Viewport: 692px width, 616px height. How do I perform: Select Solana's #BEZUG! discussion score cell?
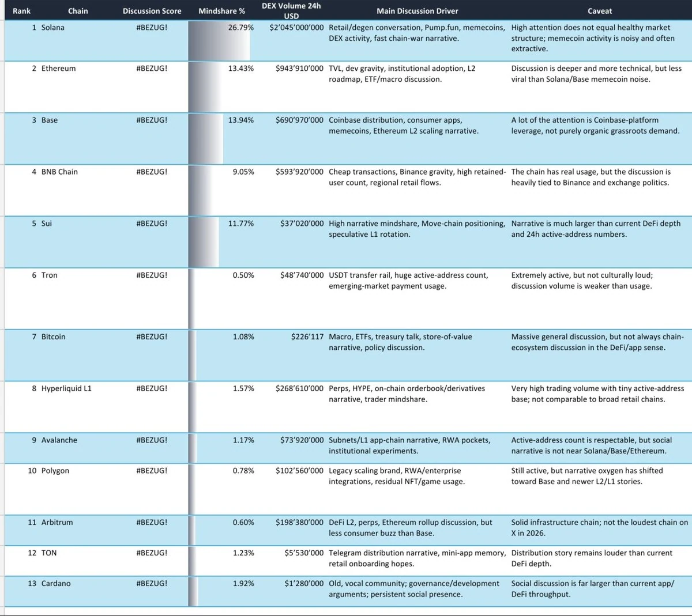(x=152, y=28)
